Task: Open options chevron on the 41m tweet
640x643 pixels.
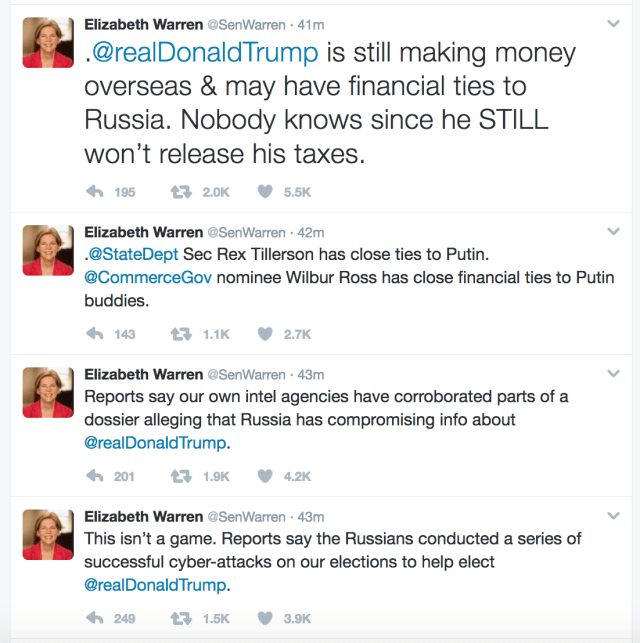Action: click(613, 23)
